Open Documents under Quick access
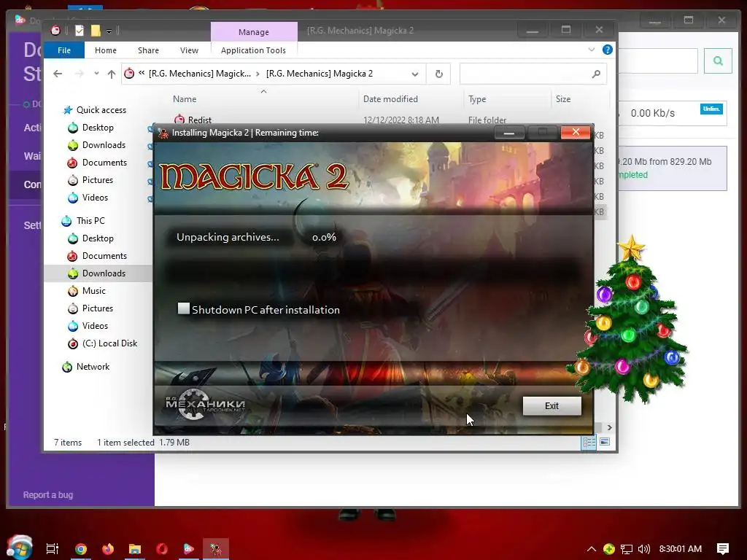Viewport: 747px width, 560px height. point(104,163)
